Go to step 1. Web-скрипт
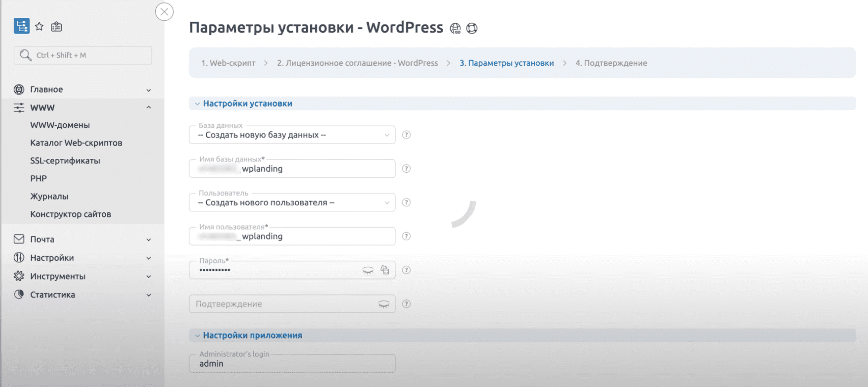The height and width of the screenshot is (387, 868). click(228, 63)
